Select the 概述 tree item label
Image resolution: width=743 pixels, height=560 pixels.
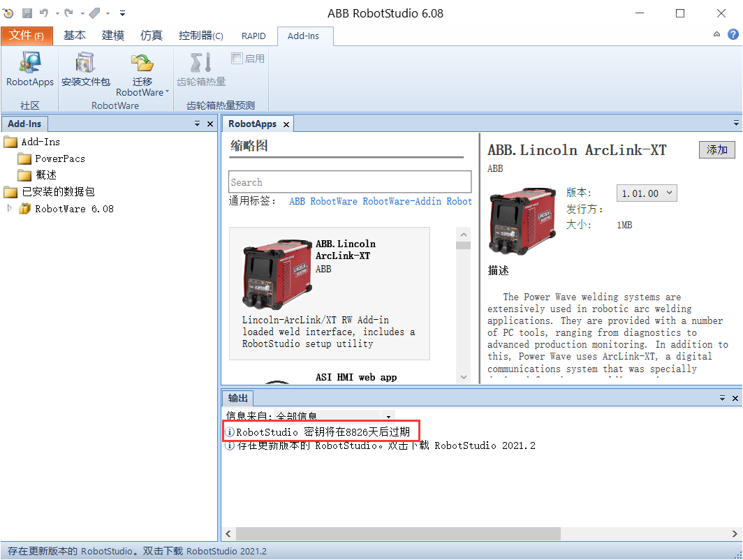click(46, 175)
